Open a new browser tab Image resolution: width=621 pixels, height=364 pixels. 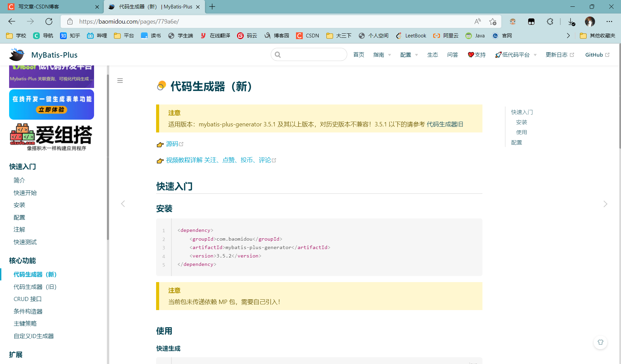(212, 7)
